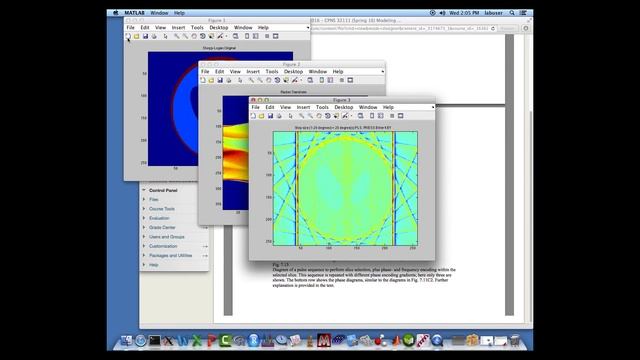
Task: Expand the sidebar Help section triangle
Action: (144, 265)
